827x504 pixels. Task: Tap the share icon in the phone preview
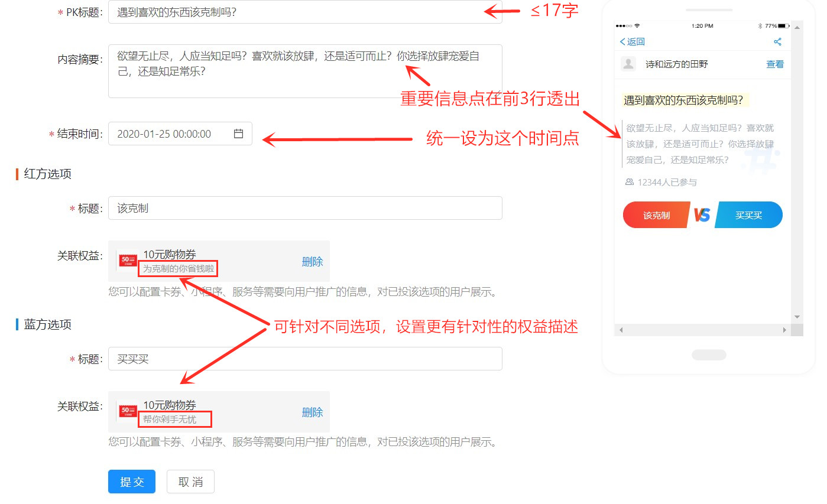click(x=777, y=41)
